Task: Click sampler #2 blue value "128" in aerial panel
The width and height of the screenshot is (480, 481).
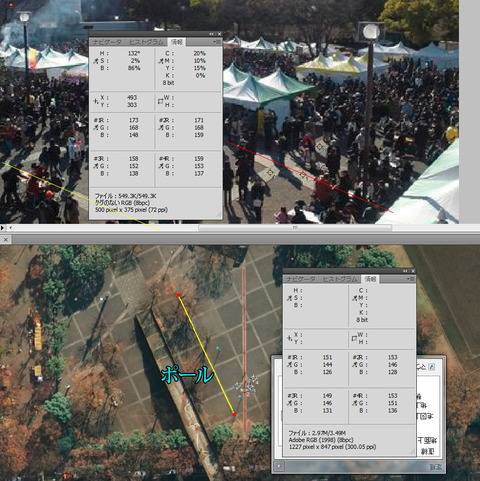Action: (x=393, y=372)
